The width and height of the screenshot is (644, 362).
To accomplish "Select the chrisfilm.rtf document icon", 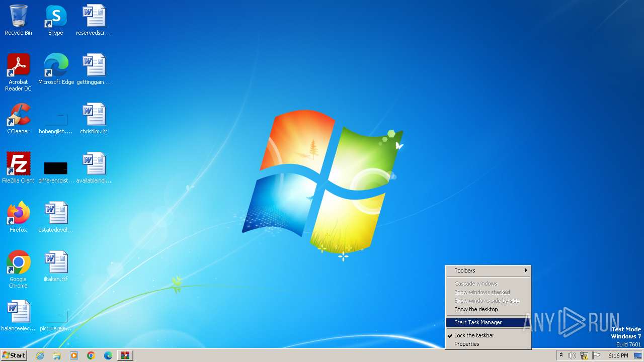I will tap(94, 119).
